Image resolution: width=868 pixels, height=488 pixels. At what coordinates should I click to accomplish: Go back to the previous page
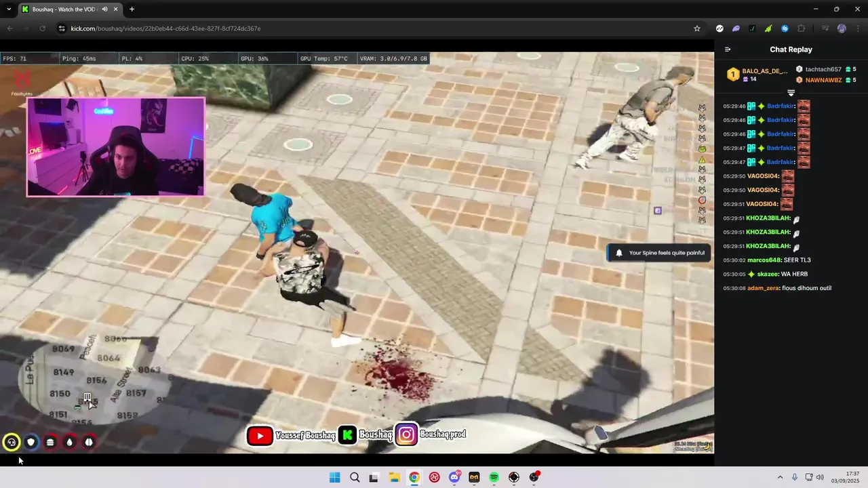(x=9, y=28)
